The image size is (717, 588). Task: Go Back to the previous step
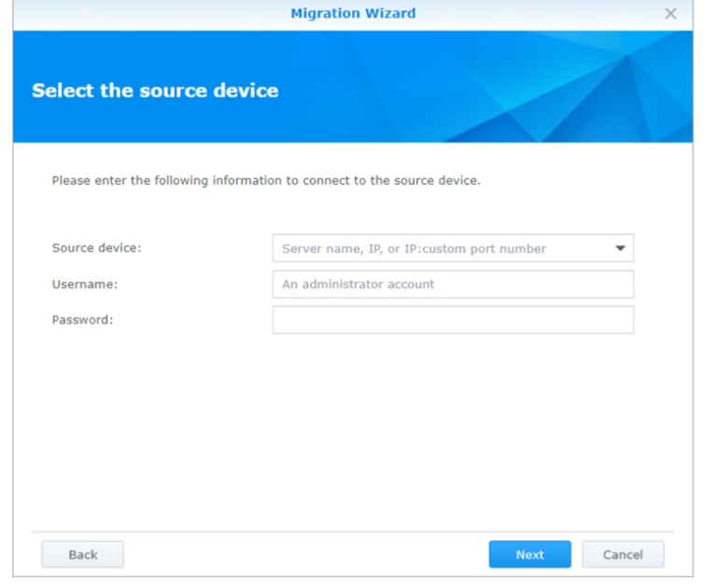pos(82,554)
